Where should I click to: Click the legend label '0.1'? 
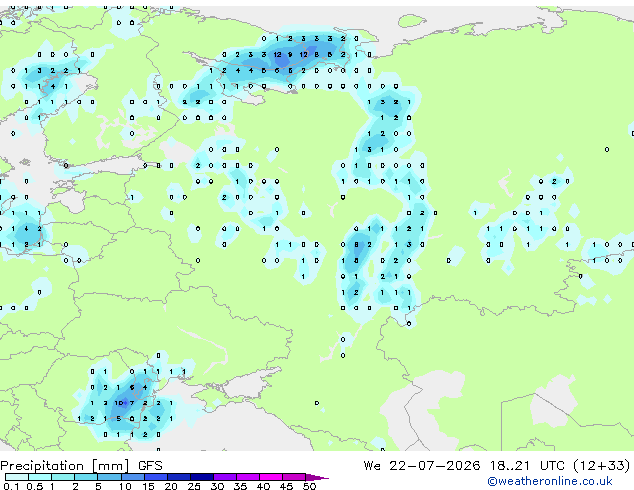11,486
